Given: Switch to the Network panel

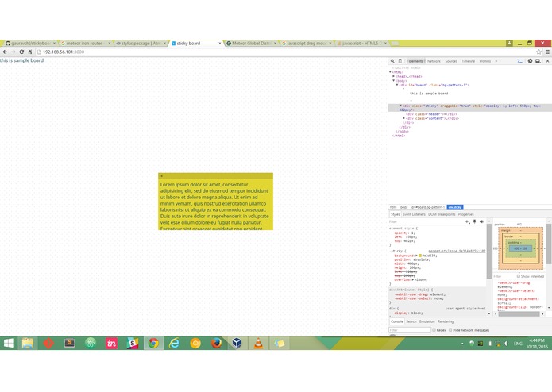Looking at the screenshot, I should click(x=434, y=61).
